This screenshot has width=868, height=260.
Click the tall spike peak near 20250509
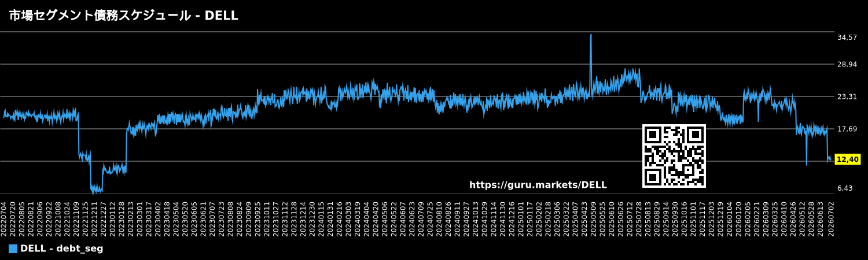(x=591, y=35)
